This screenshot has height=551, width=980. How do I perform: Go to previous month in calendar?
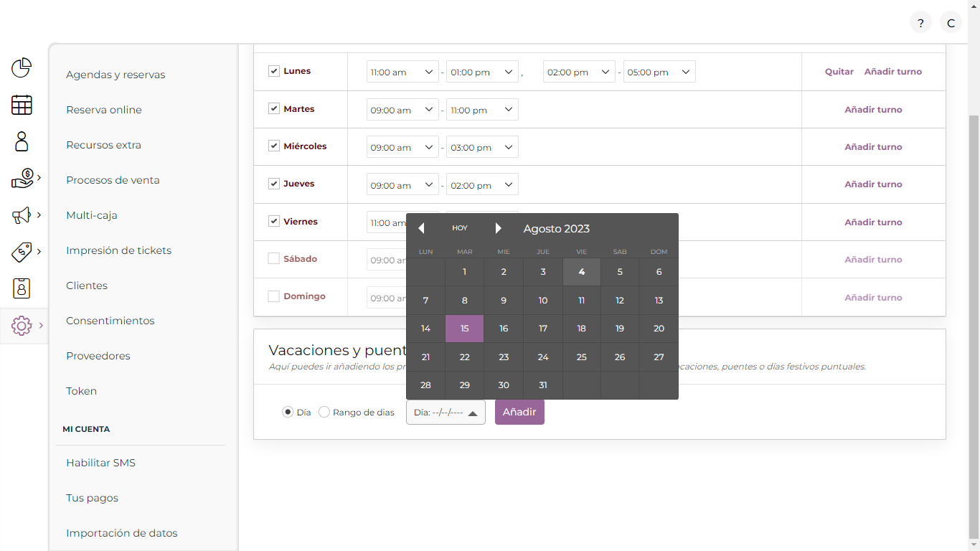(x=421, y=228)
